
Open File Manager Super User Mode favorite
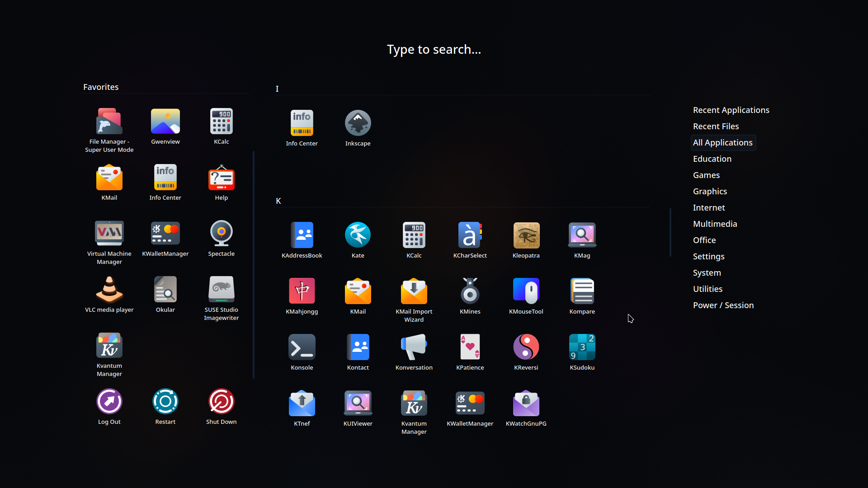click(109, 130)
